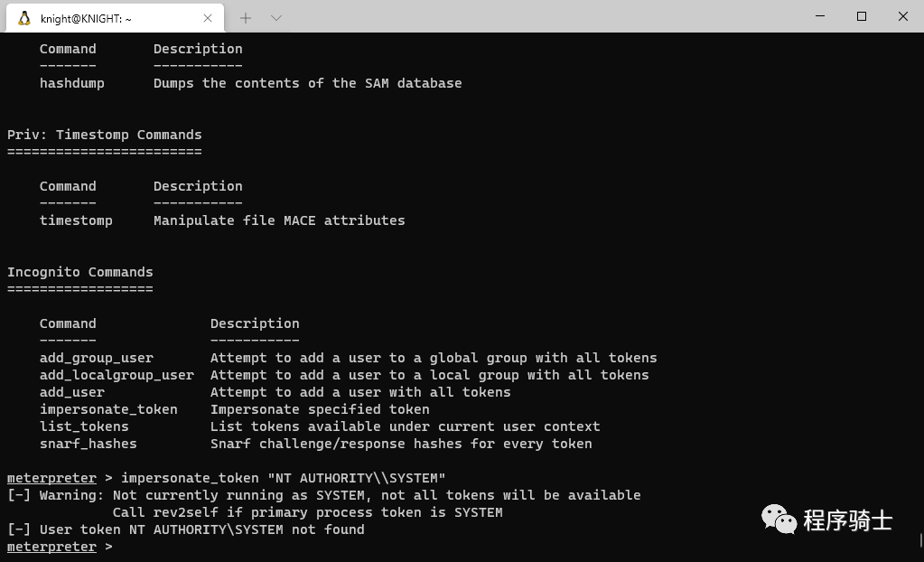Click the add_localgroup_user command entry
This screenshot has height=562, width=924.
[x=117, y=375]
